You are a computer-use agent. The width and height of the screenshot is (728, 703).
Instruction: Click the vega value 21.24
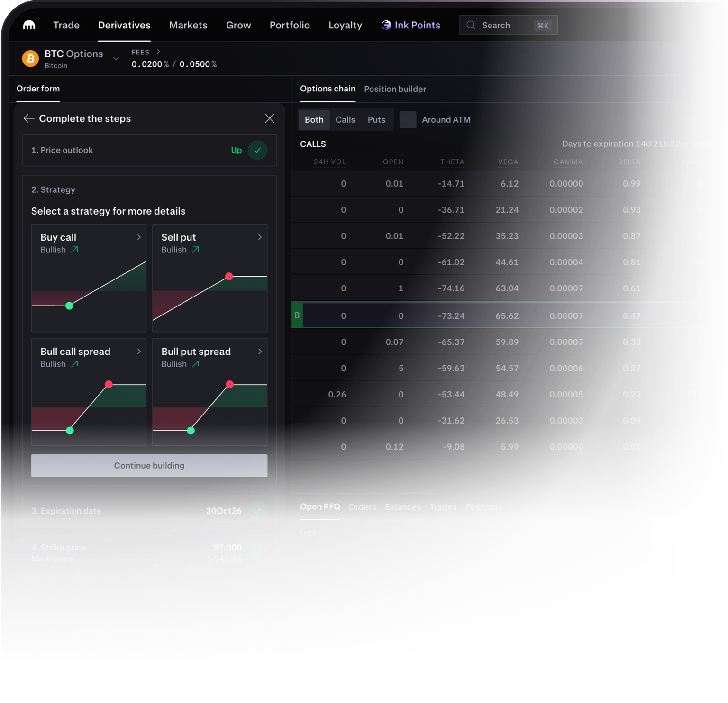pos(507,210)
